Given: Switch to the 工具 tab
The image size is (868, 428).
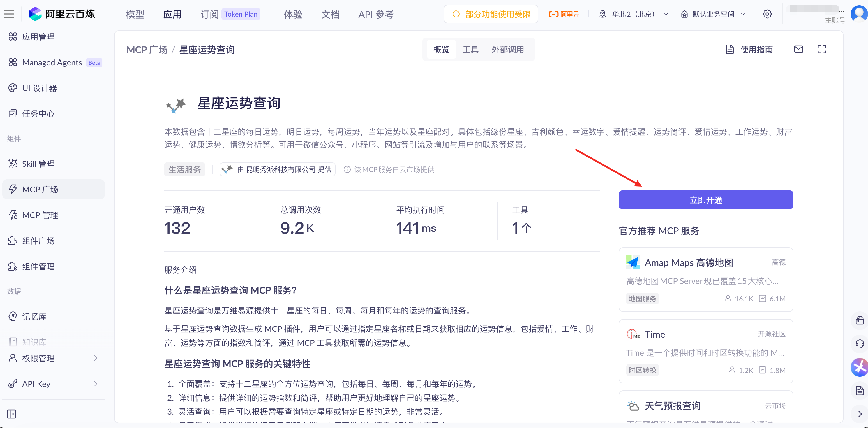Looking at the screenshot, I should [x=470, y=50].
